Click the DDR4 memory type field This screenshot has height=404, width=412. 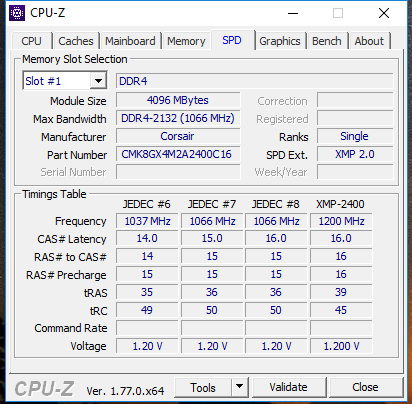point(255,81)
